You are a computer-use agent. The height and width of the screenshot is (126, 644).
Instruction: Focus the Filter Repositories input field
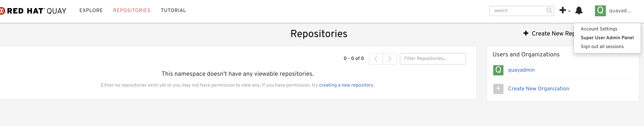(x=433, y=59)
